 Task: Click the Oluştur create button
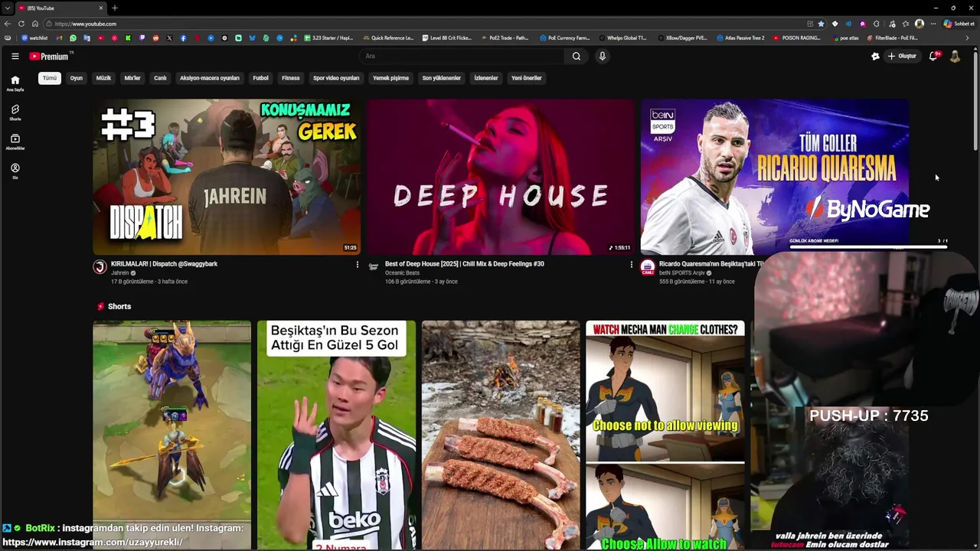pyautogui.click(x=902, y=56)
